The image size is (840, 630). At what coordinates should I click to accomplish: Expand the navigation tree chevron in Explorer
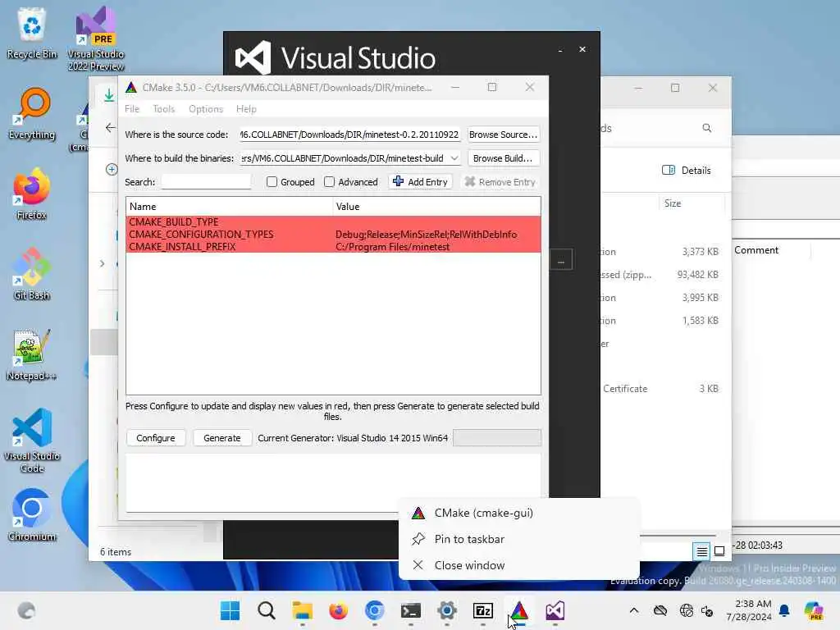click(102, 263)
